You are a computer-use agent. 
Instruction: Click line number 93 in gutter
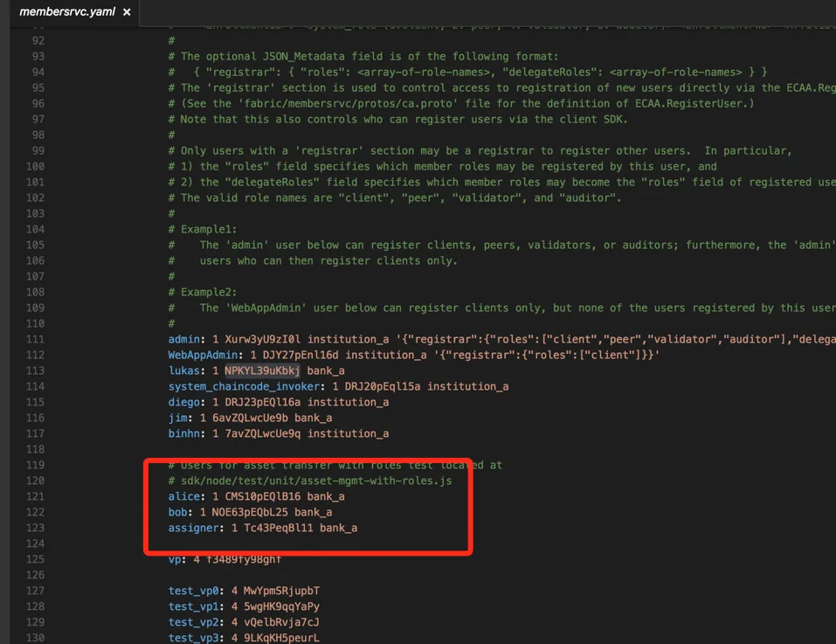38,56
